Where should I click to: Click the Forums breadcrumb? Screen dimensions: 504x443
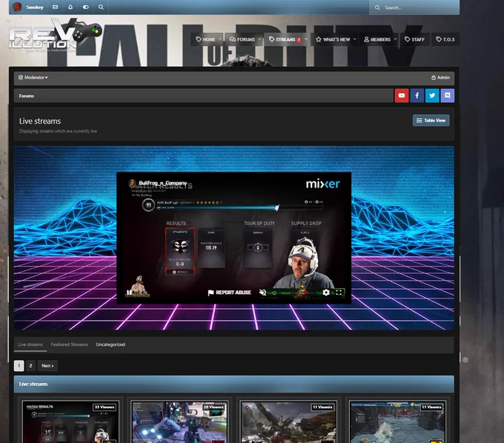[27, 96]
